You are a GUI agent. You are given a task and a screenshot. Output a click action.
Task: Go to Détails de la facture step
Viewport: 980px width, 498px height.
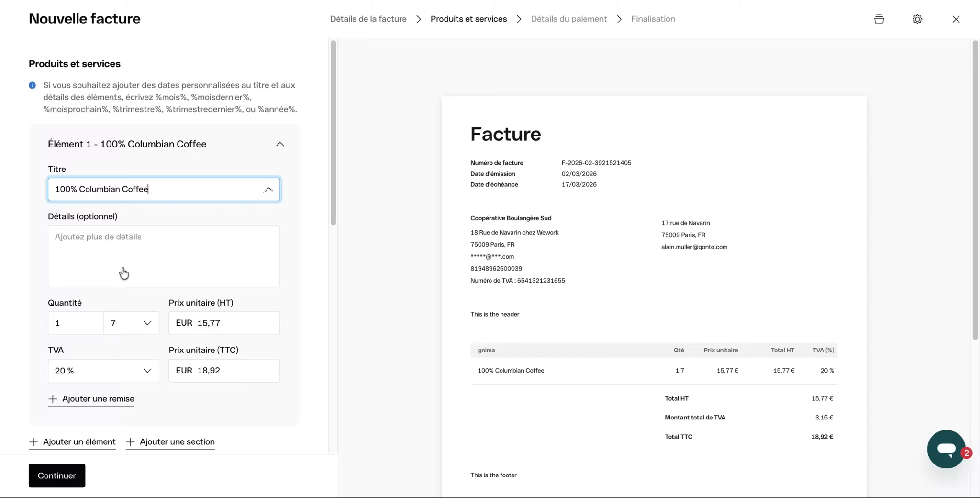(x=368, y=19)
